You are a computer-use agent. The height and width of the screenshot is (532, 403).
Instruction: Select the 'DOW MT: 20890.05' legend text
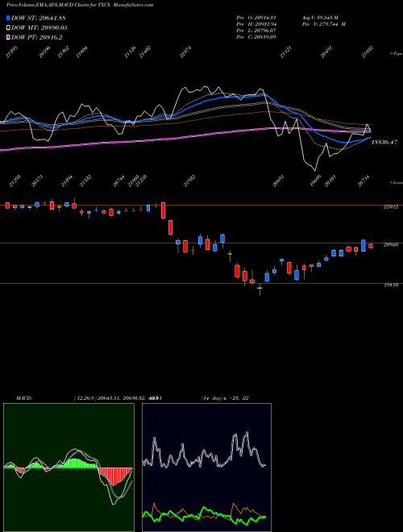click(x=39, y=27)
